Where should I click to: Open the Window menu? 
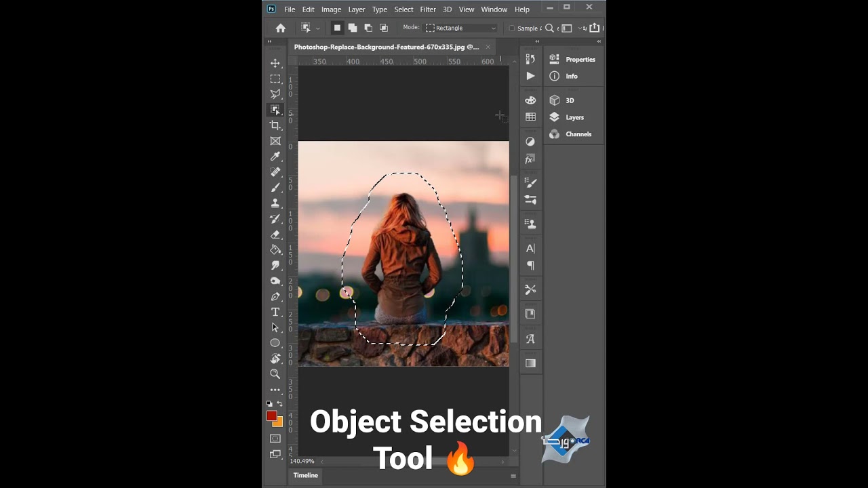point(494,9)
